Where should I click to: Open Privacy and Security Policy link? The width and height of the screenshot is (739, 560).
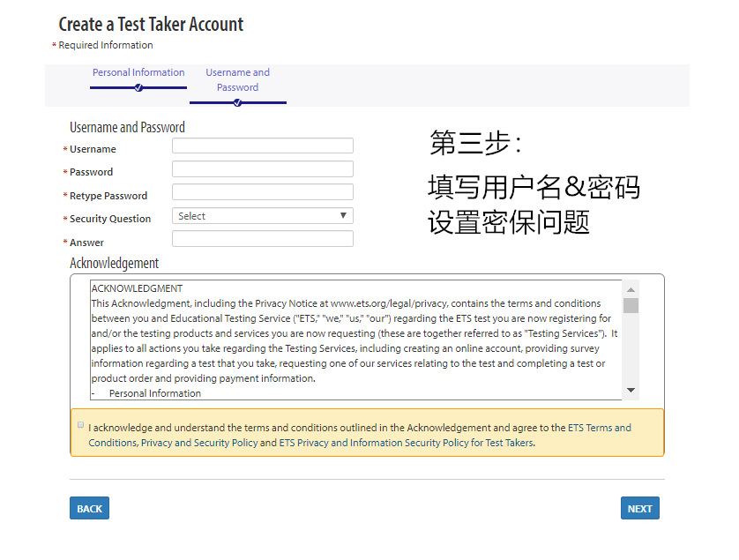(x=199, y=443)
